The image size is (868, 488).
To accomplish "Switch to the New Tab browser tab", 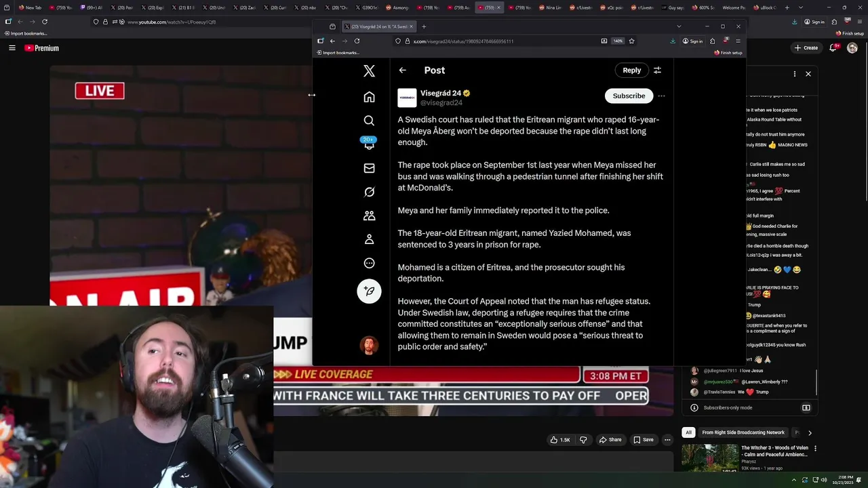I will pyautogui.click(x=30, y=7).
